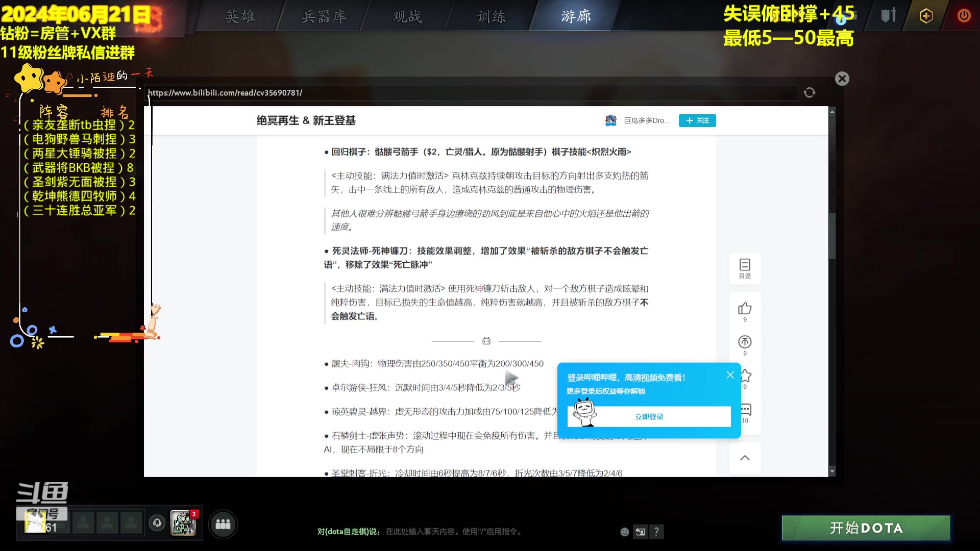Click the page scrollbar thumb
Image resolution: width=980 pixels, height=551 pixels.
click(832, 236)
